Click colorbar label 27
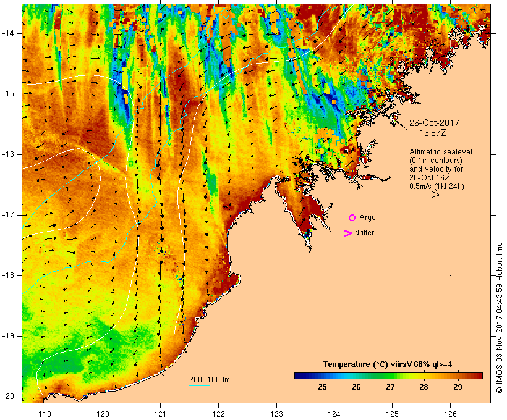This screenshot has height=420, width=507. click(390, 387)
